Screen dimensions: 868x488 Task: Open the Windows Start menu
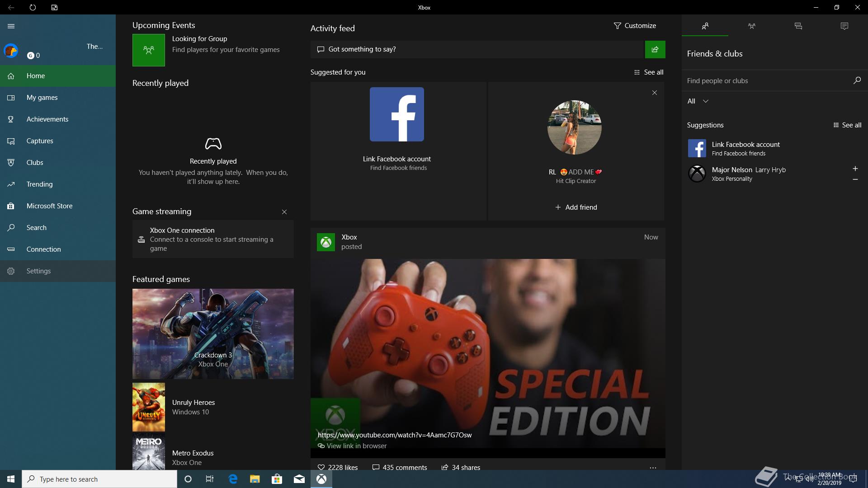pyautogui.click(x=11, y=479)
